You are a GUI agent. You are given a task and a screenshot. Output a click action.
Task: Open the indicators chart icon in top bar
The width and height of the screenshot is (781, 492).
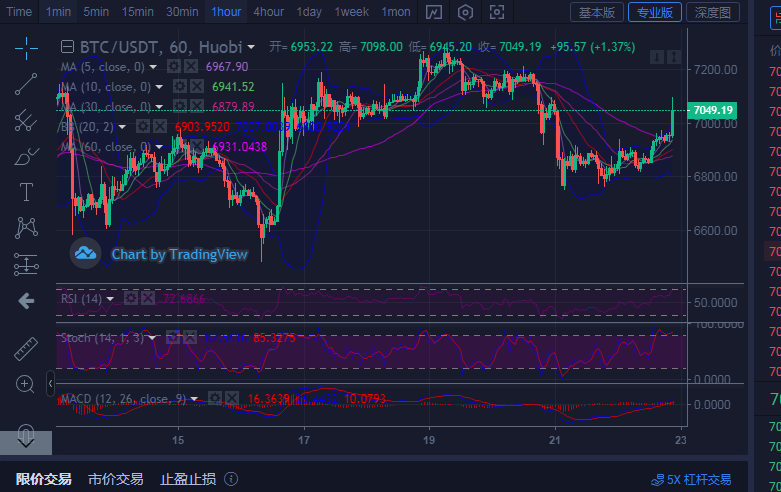click(434, 12)
